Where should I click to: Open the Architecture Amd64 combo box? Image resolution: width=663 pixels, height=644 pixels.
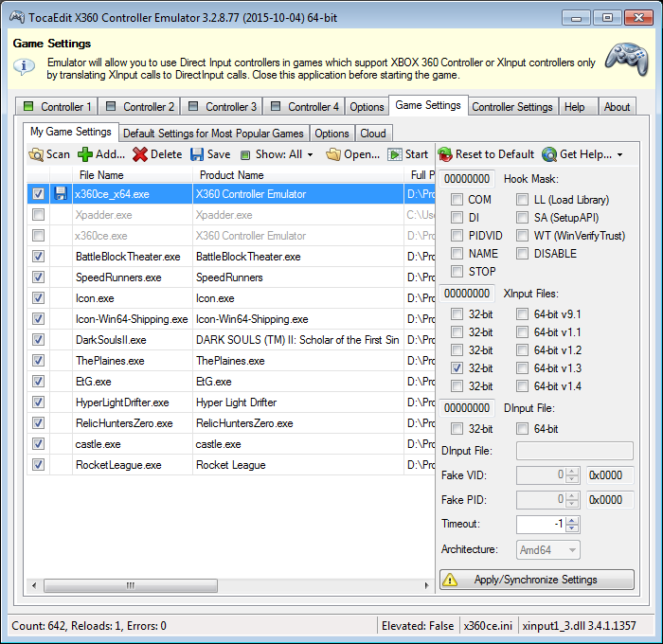click(x=548, y=549)
